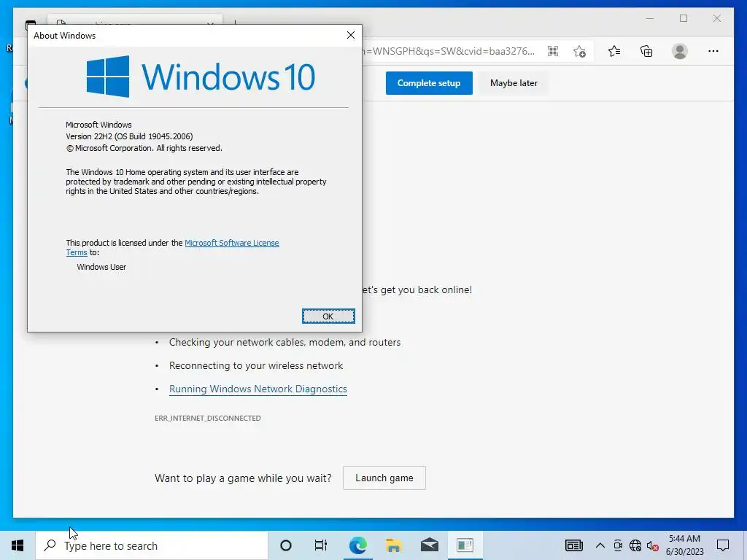Open muted volume tray icon

[x=653, y=545]
